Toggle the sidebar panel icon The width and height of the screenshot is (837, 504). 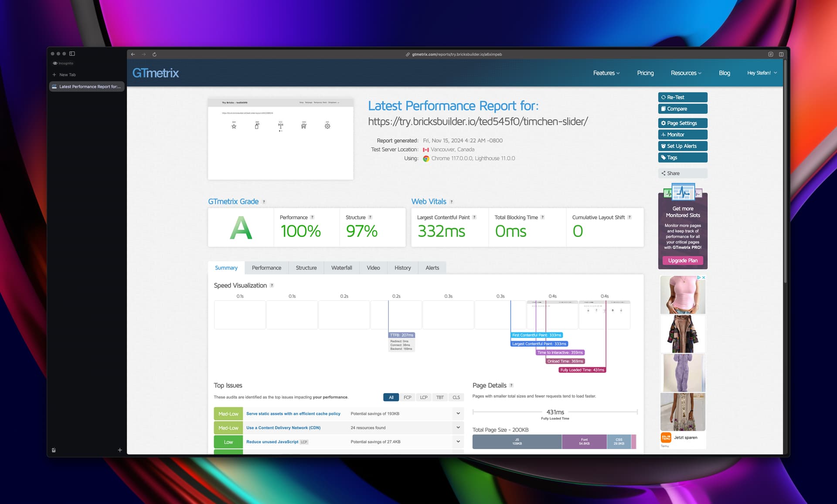72,54
